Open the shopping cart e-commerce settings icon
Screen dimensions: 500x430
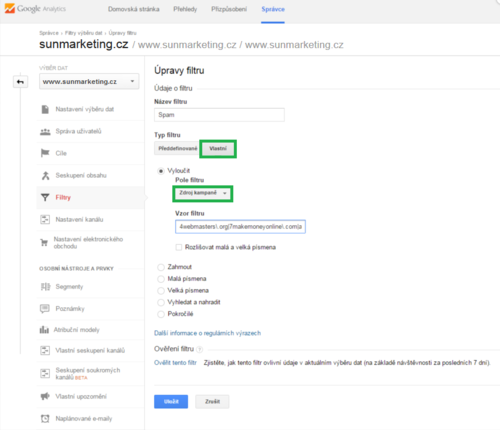[x=44, y=242]
